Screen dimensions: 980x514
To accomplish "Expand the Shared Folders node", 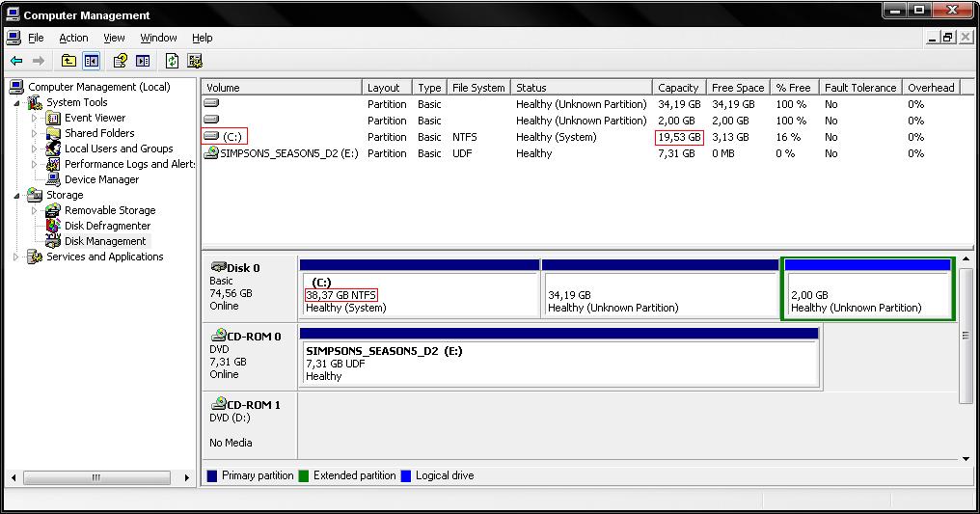I will [35, 133].
